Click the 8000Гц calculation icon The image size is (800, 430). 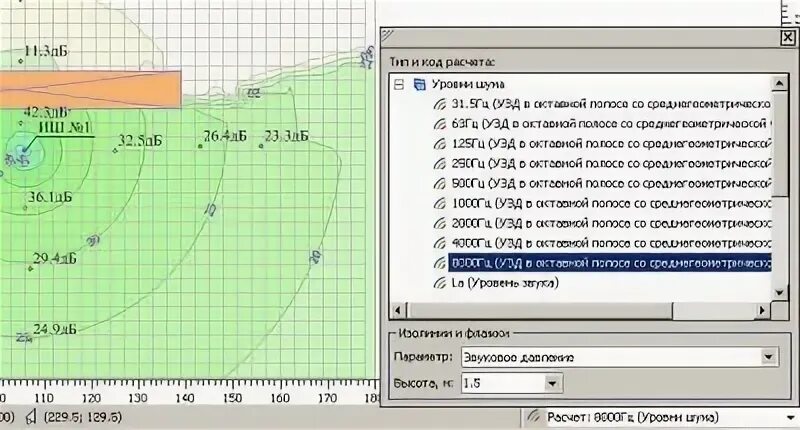[x=440, y=263]
